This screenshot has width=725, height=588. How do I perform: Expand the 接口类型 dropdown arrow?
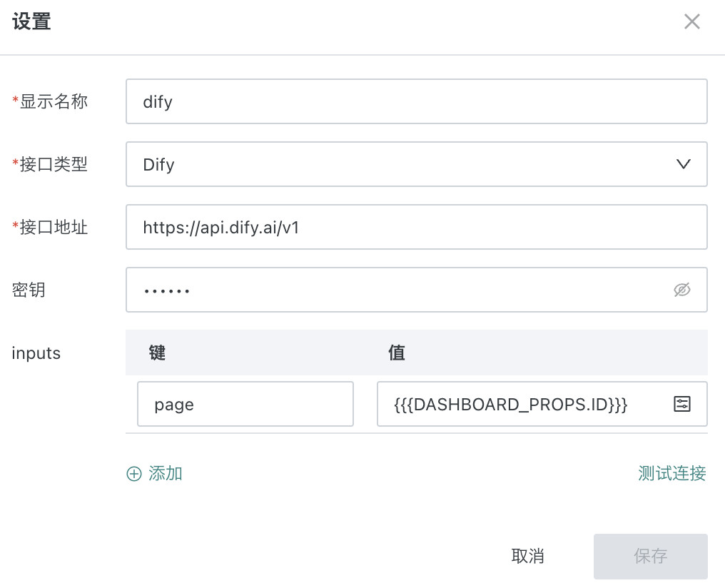pyautogui.click(x=683, y=164)
